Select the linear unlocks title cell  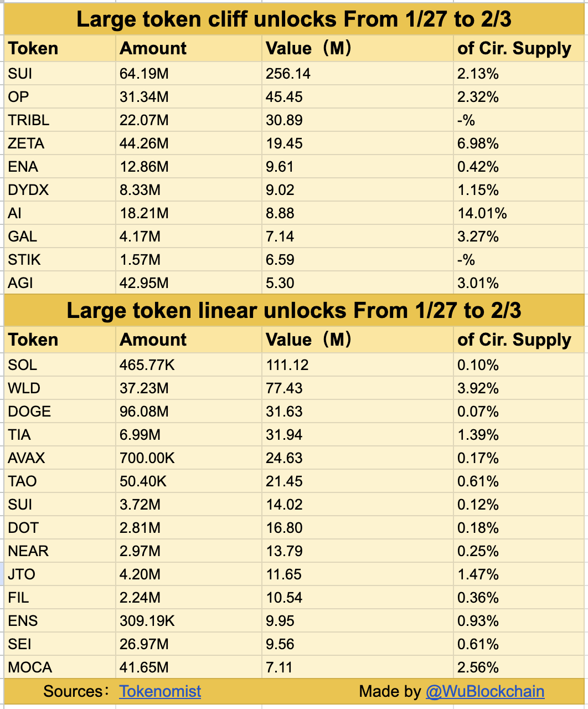click(x=293, y=311)
